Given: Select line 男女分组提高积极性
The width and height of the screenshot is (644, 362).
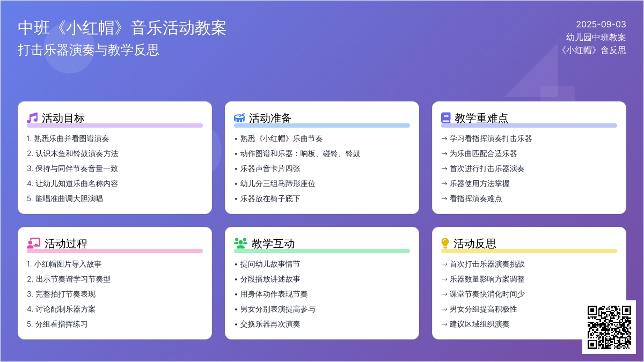Looking at the screenshot, I should (x=479, y=309).
